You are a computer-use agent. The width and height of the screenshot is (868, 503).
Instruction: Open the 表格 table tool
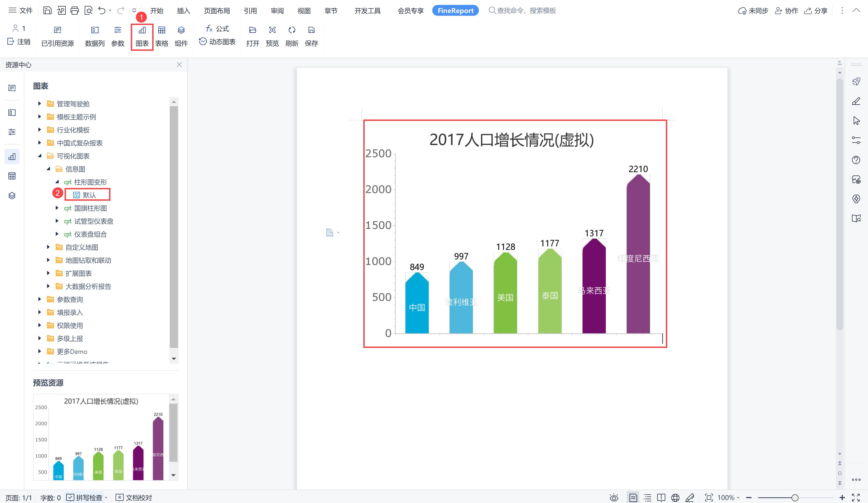coord(161,30)
